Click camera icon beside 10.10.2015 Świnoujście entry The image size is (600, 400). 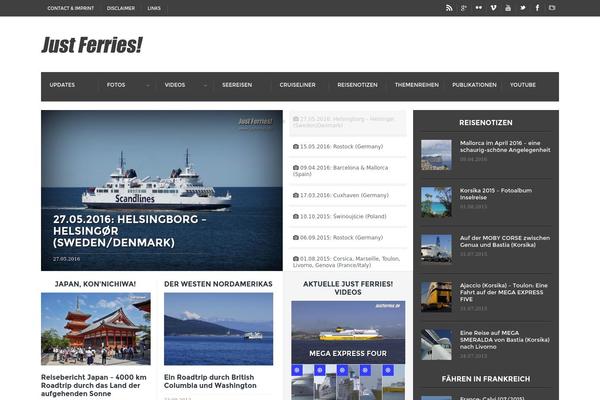pyautogui.click(x=295, y=216)
